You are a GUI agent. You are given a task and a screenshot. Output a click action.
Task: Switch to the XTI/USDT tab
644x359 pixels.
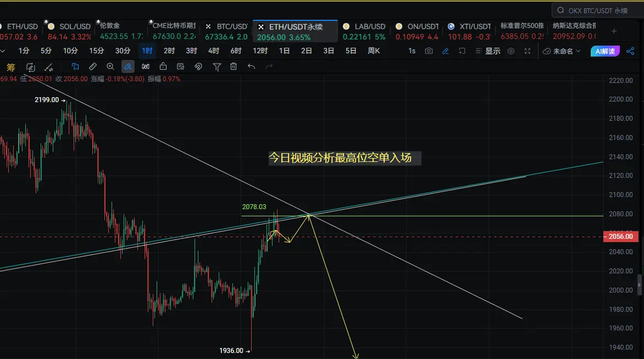point(469,31)
